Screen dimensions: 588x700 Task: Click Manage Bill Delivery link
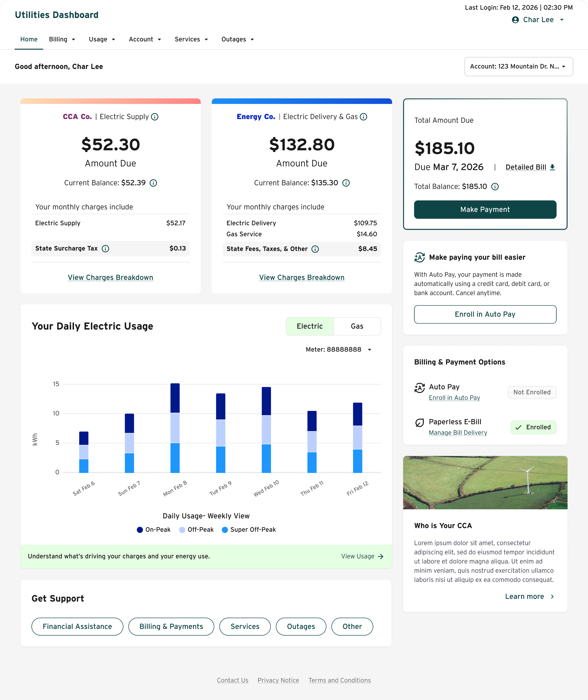[x=458, y=432]
